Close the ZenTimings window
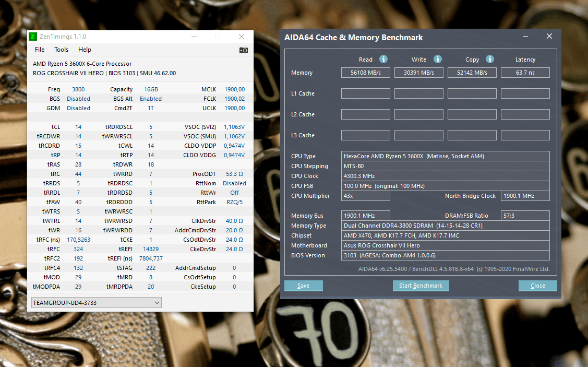588x367 pixels. [242, 37]
